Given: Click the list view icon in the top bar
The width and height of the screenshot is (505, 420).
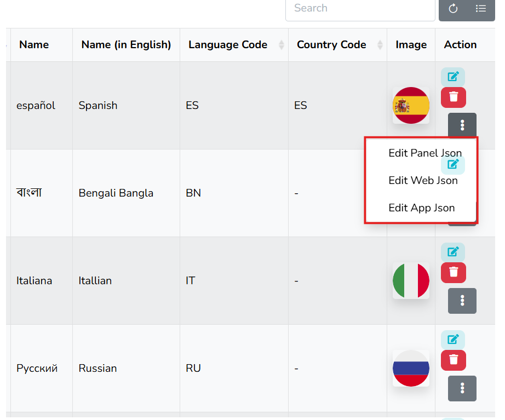Looking at the screenshot, I should (x=481, y=9).
